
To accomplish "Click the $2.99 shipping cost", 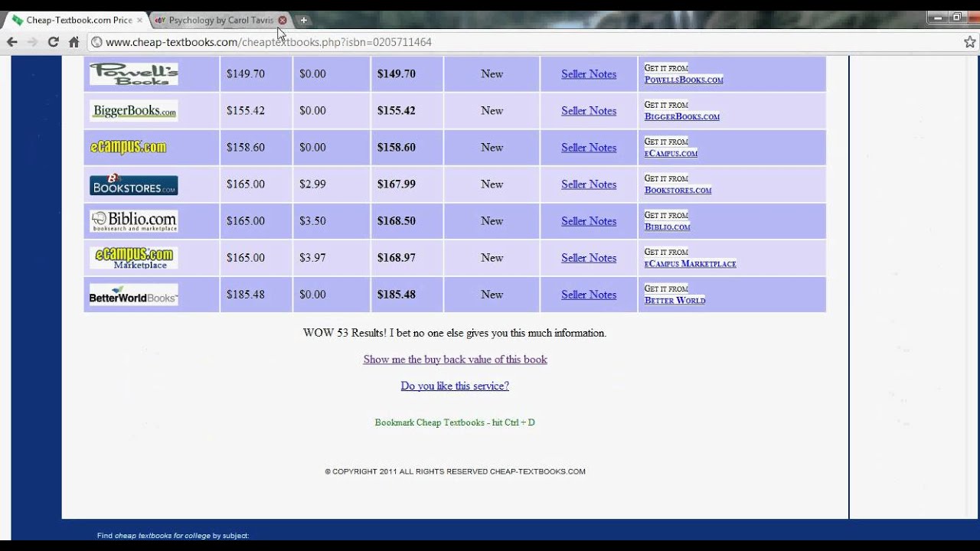I will click(312, 184).
